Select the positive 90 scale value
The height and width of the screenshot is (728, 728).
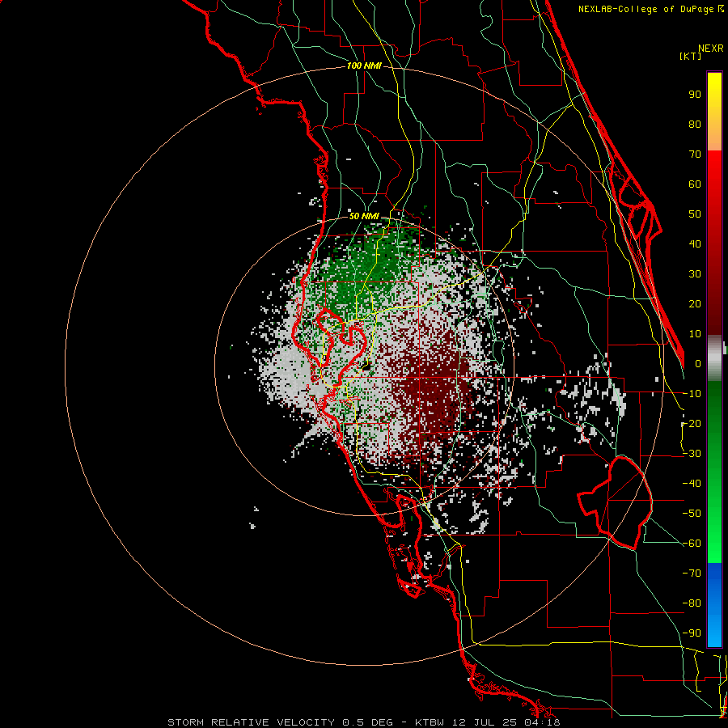(695, 95)
